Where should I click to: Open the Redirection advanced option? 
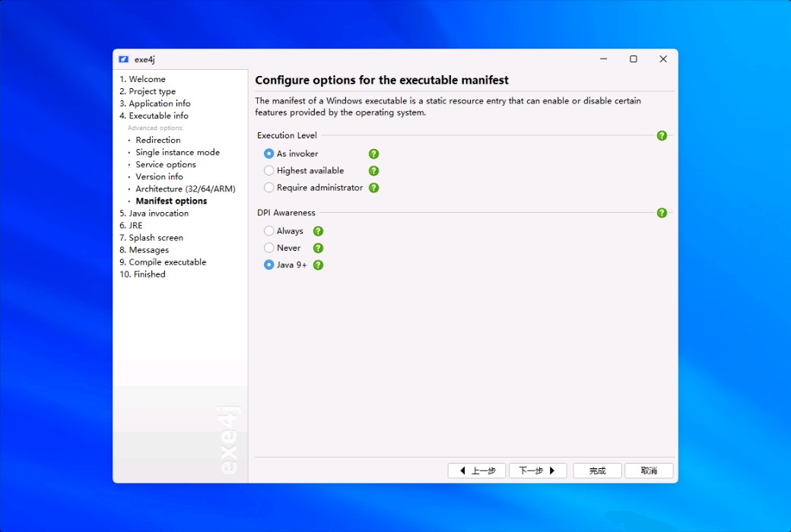click(x=158, y=140)
